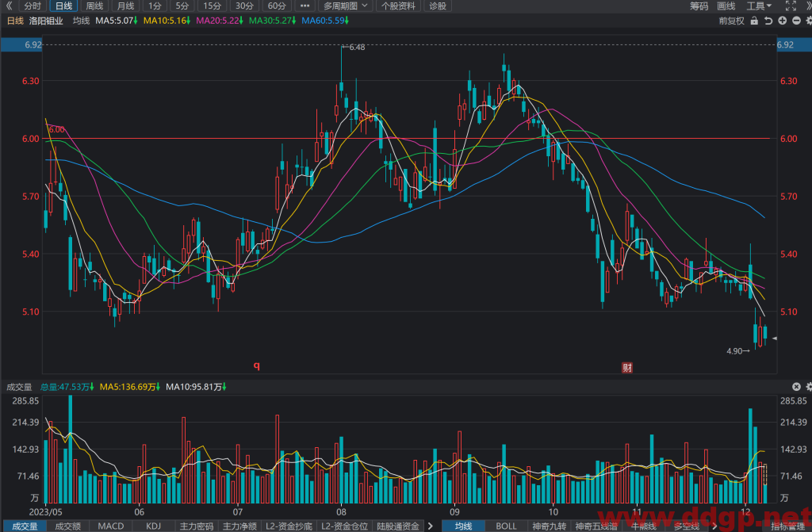Select 陆股通资金 indicator tab
The image size is (812, 532).
[398, 526]
